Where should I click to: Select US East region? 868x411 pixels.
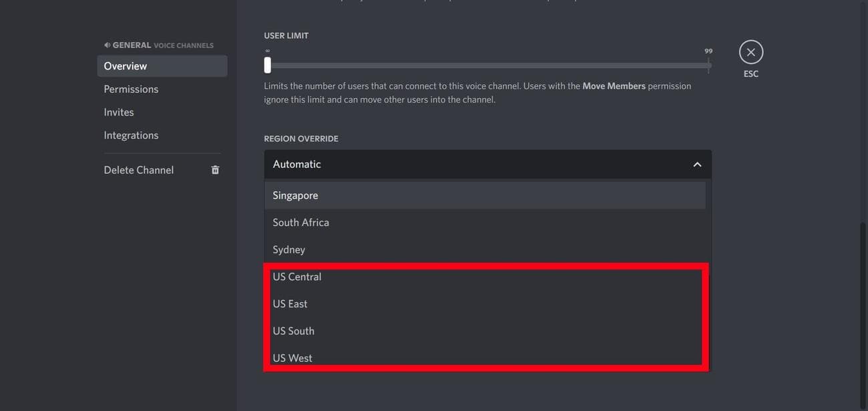[x=289, y=303]
